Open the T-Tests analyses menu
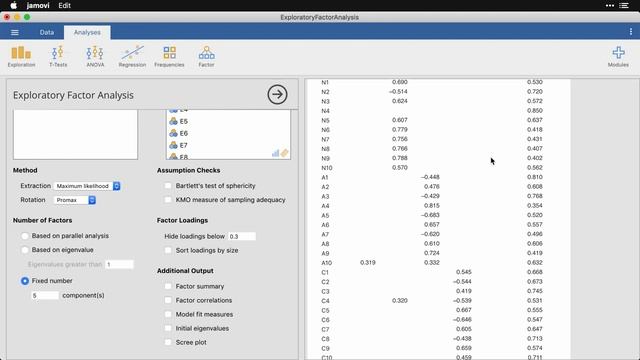 pos(58,56)
